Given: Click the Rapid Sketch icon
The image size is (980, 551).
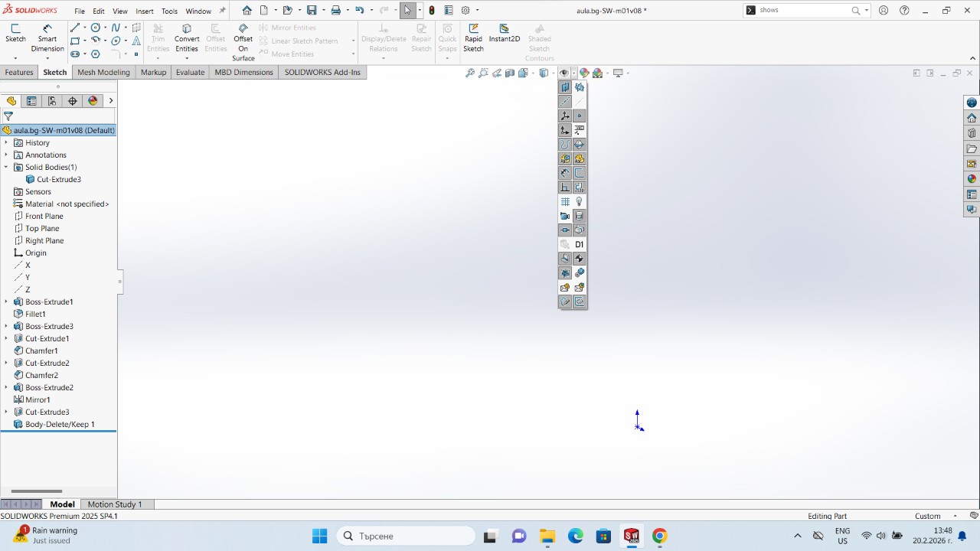Looking at the screenshot, I should point(473,38).
